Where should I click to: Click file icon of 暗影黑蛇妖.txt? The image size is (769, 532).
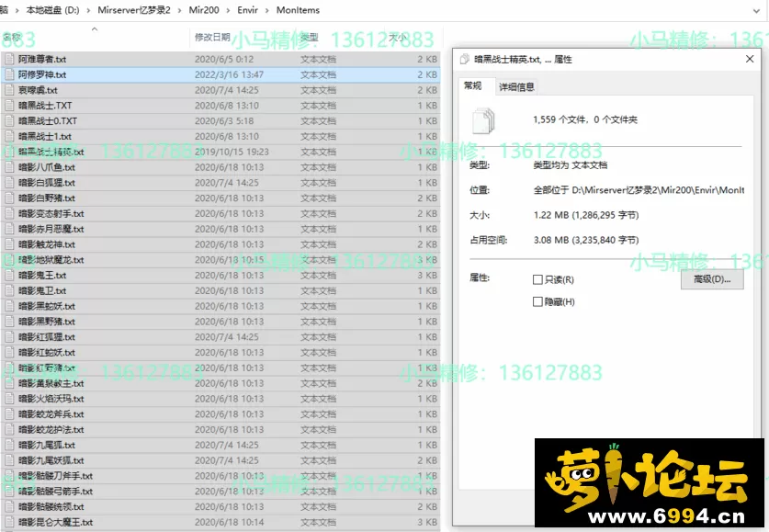(9, 307)
